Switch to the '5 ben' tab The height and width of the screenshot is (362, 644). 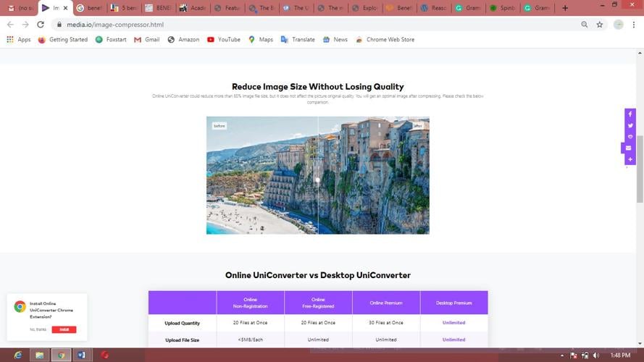click(124, 8)
